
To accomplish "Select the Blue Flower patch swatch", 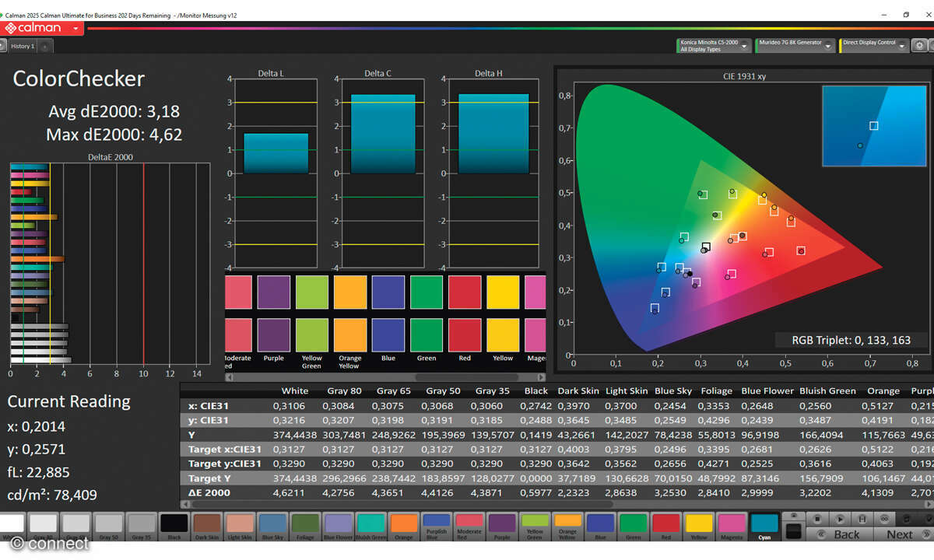I will (x=338, y=525).
